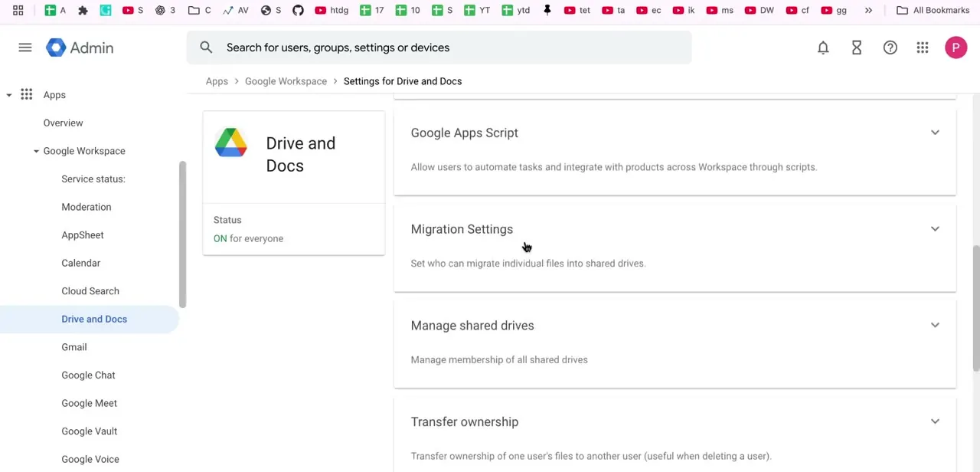
Task: Click the Settings for Drive and Docs breadcrumb
Action: pos(403,81)
